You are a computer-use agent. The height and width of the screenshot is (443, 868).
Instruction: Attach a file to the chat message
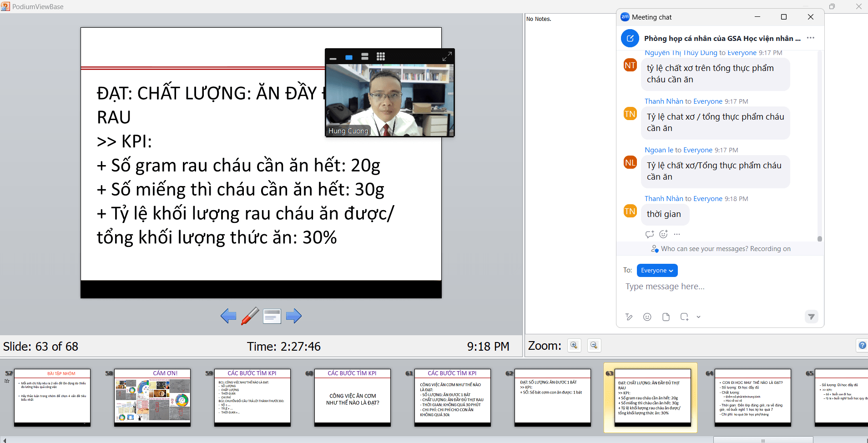(x=666, y=317)
